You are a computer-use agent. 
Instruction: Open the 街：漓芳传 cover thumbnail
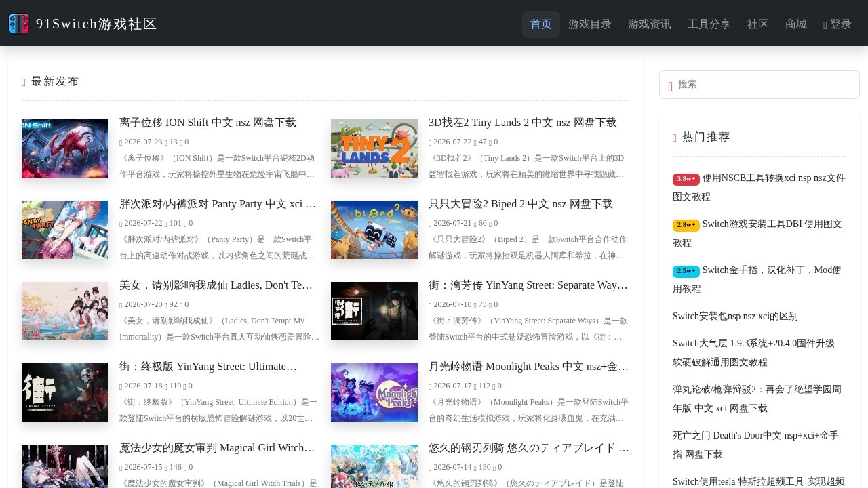(374, 311)
